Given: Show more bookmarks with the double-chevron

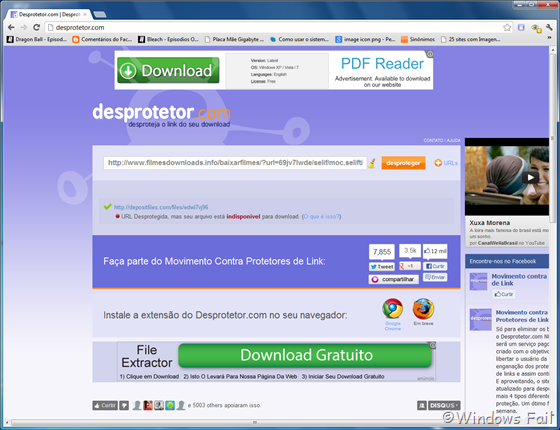Looking at the screenshot, I should point(549,38).
